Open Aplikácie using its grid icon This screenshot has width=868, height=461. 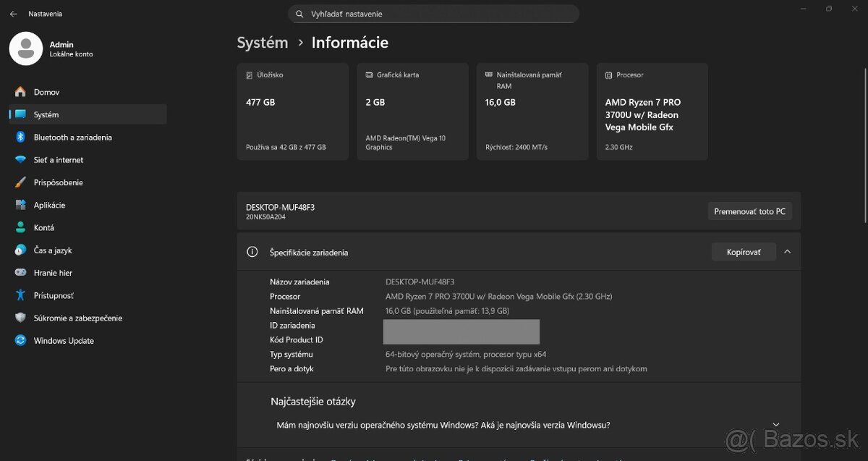pos(22,205)
